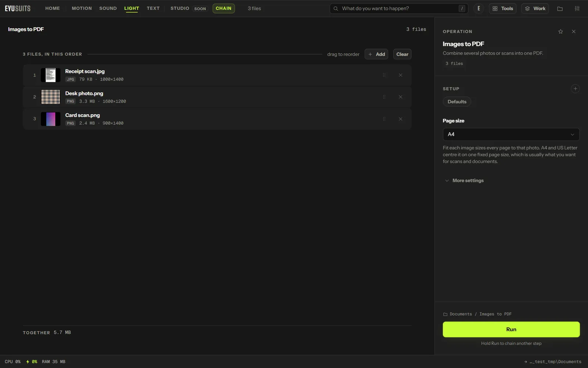Click the CPU 0% status readout

(x=13, y=362)
